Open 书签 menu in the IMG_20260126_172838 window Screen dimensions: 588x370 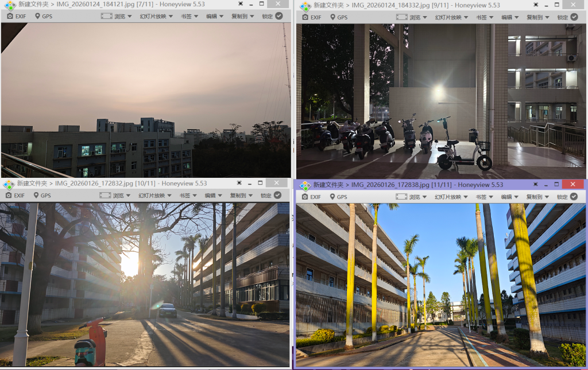(x=484, y=197)
